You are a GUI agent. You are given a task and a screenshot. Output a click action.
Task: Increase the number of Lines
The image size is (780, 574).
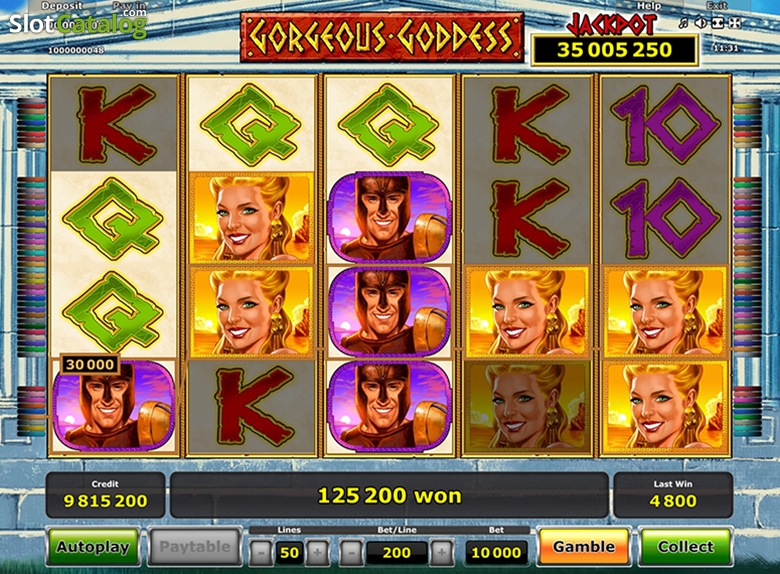pos(317,552)
